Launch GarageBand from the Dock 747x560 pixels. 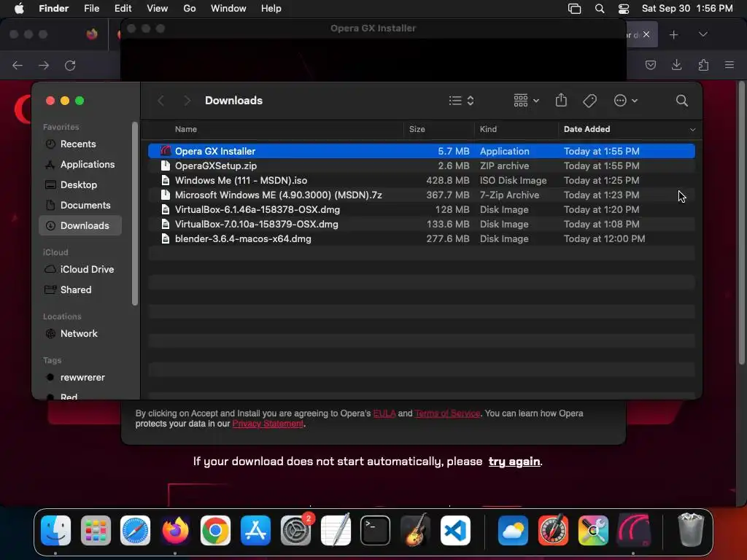(415, 530)
